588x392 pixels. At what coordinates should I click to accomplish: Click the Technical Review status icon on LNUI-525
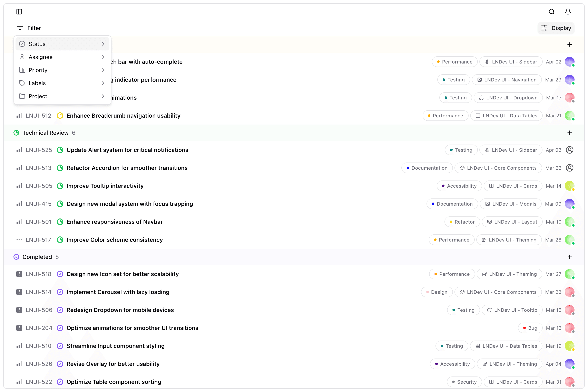(x=60, y=150)
